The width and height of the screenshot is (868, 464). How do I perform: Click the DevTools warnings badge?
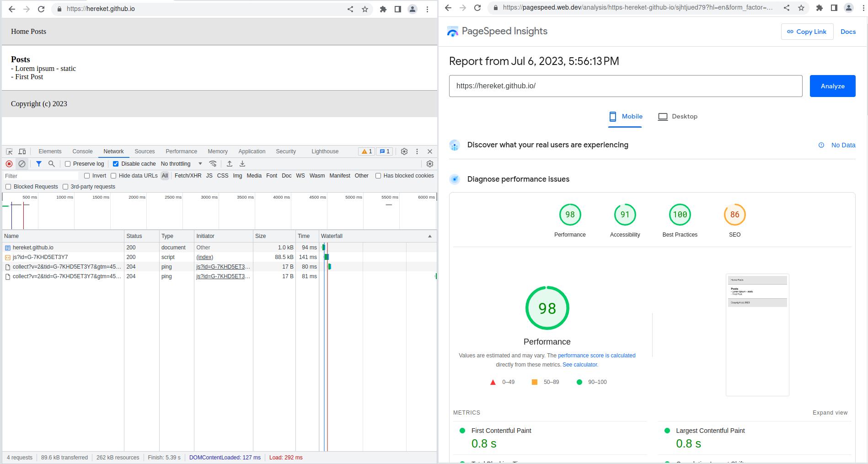[x=367, y=151]
